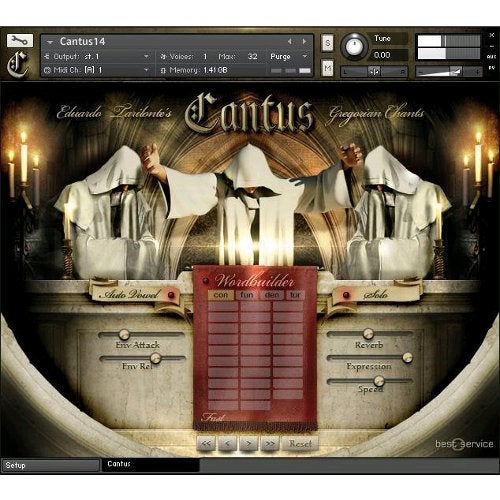
Task: Mute the instrument with the M button
Action: (327, 68)
